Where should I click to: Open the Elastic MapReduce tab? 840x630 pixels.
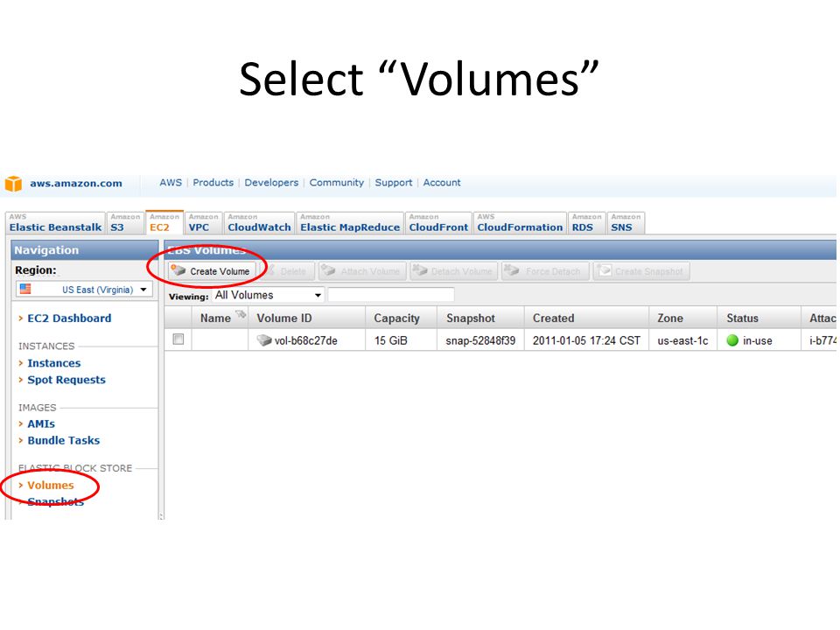[x=350, y=223]
